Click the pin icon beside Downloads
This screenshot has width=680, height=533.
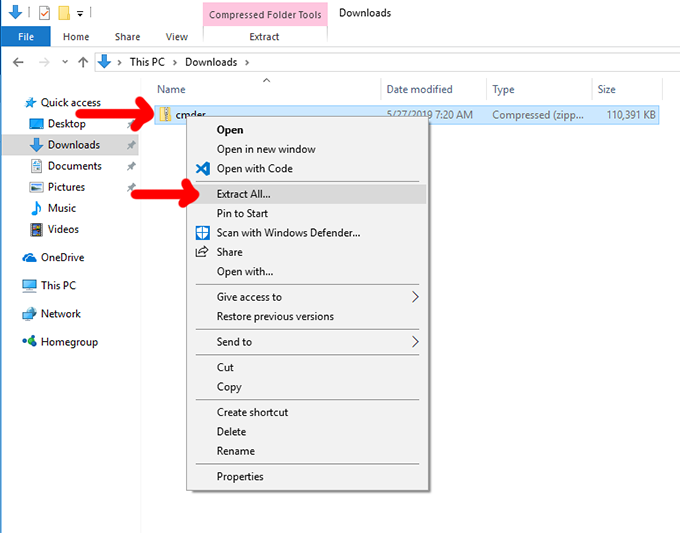(x=131, y=145)
